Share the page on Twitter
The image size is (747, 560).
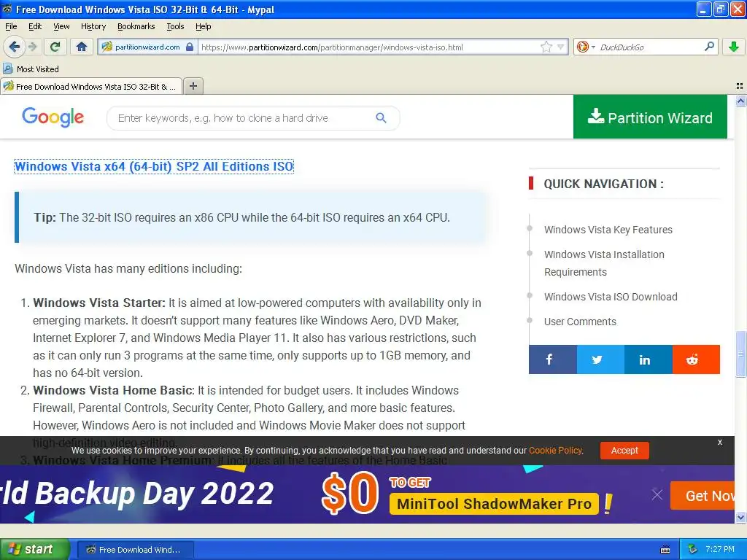coord(600,359)
